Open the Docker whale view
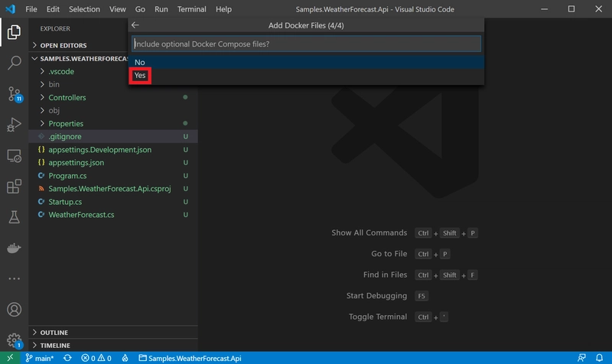Image resolution: width=612 pixels, height=364 pixels. [14, 248]
